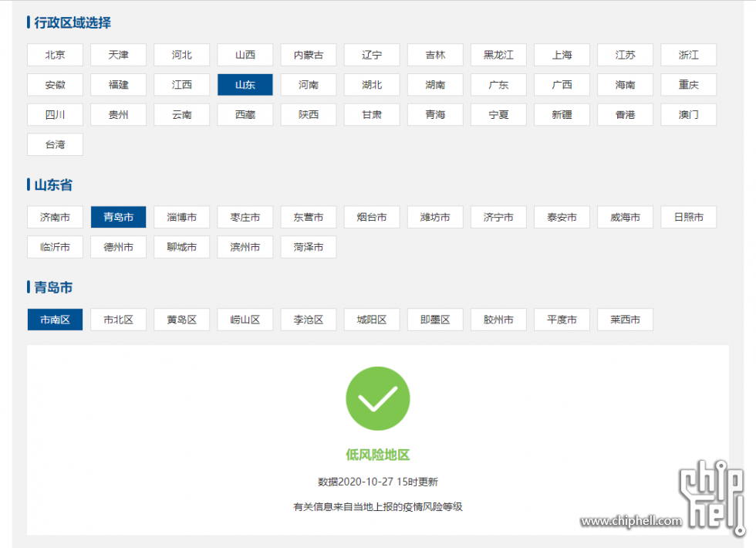
Task: Select 内蒙古 region
Action: 309,55
